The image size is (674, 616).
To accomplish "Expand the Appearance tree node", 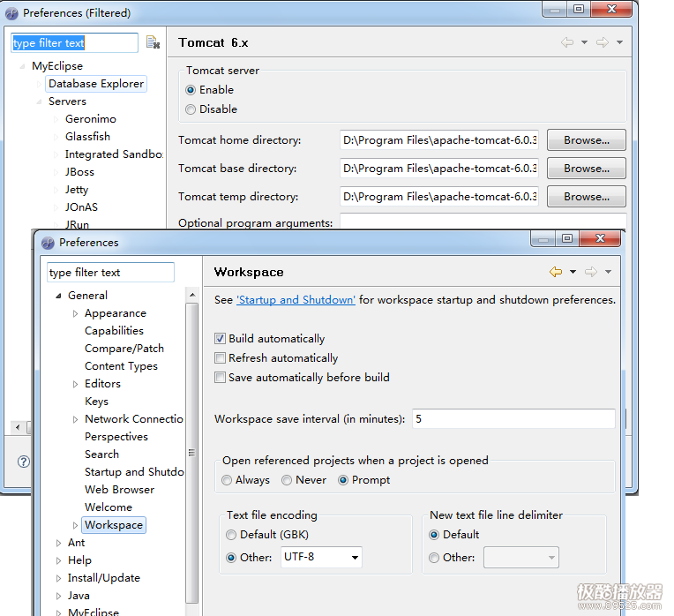I will coord(75,314).
